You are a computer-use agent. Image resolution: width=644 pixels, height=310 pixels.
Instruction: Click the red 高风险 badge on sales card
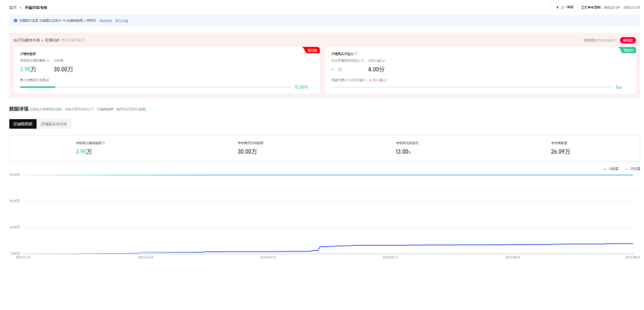click(312, 50)
